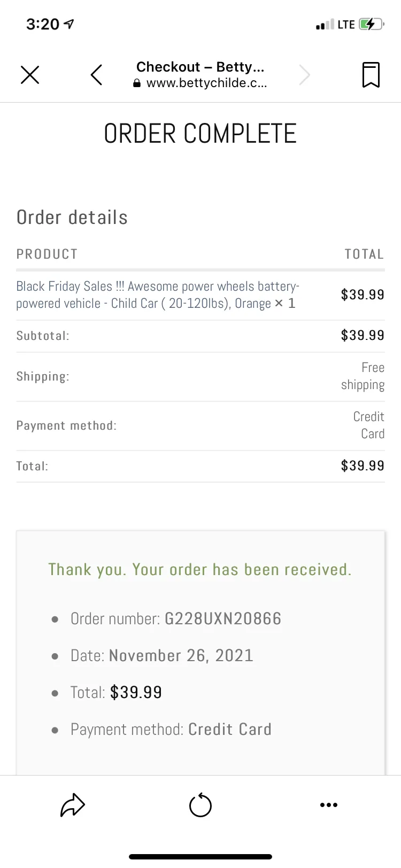The height and width of the screenshot is (868, 401).
Task: Tap the battery charging status icon
Action: click(372, 24)
